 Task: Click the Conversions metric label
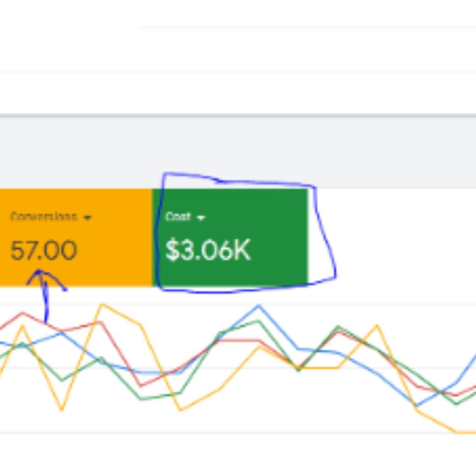pyautogui.click(x=43, y=217)
